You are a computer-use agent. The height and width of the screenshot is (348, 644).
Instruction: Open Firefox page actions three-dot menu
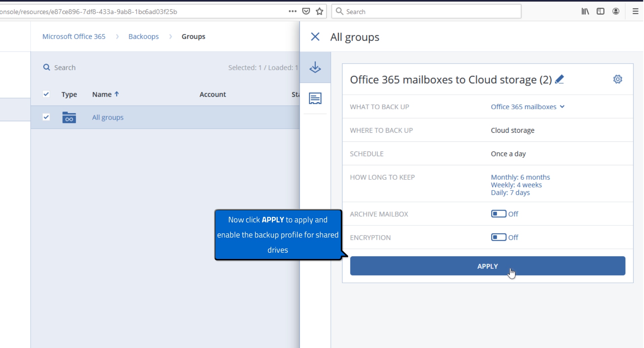point(292,11)
